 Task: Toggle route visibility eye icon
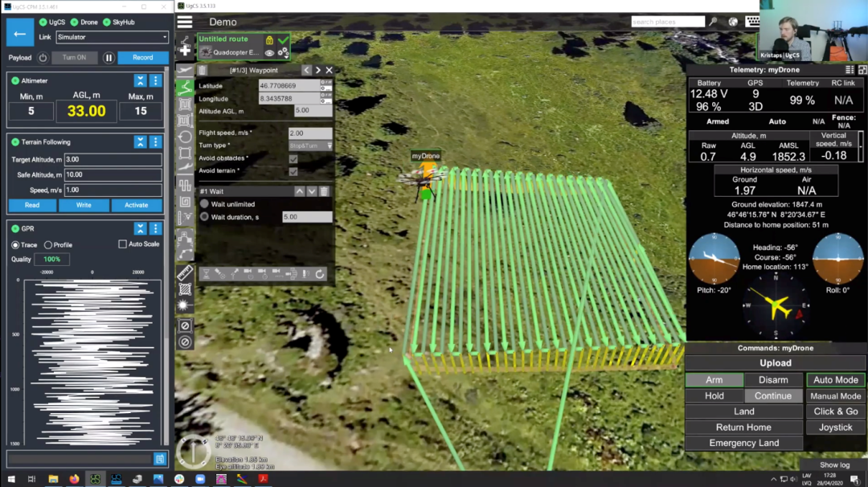269,52
